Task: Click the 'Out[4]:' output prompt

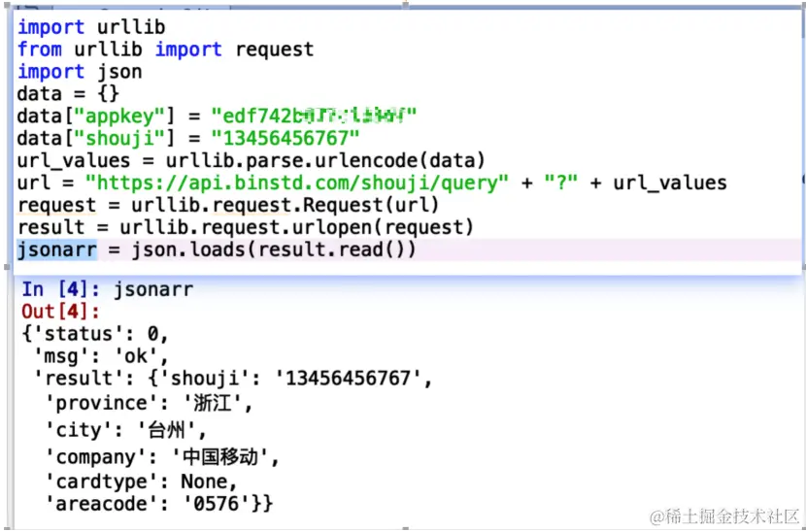Action: click(60, 312)
